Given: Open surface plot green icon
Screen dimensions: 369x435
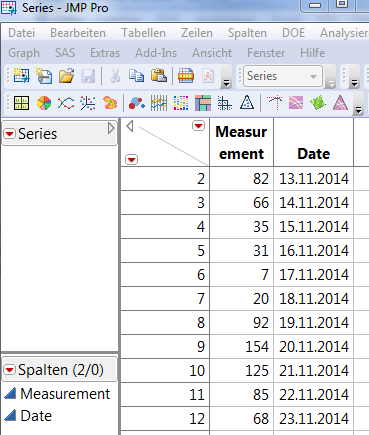Looking at the screenshot, I should [x=318, y=103].
